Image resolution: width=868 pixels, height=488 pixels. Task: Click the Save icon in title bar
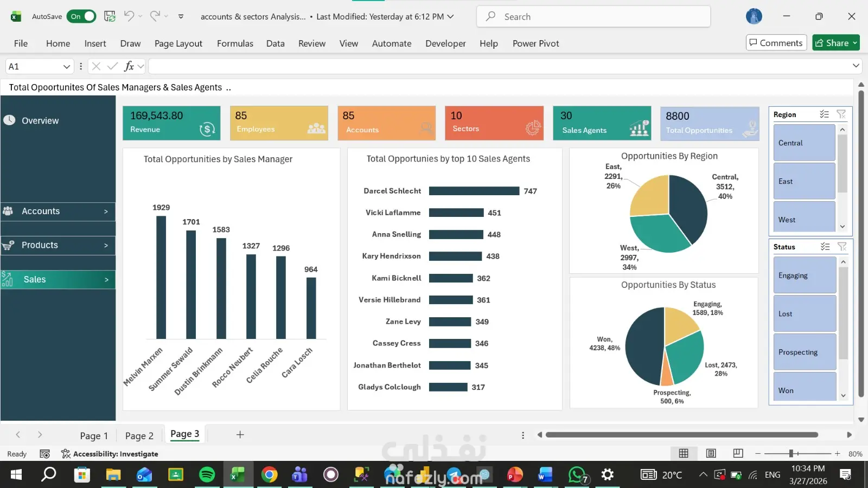point(110,16)
